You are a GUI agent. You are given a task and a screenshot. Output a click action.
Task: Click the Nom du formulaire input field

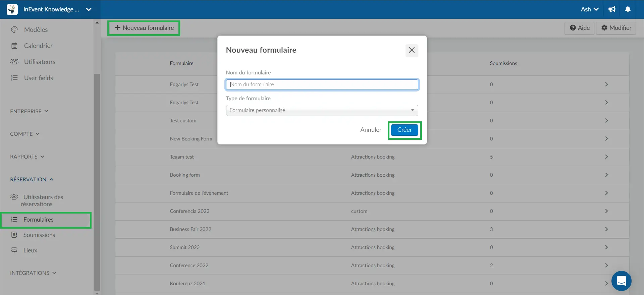(322, 84)
